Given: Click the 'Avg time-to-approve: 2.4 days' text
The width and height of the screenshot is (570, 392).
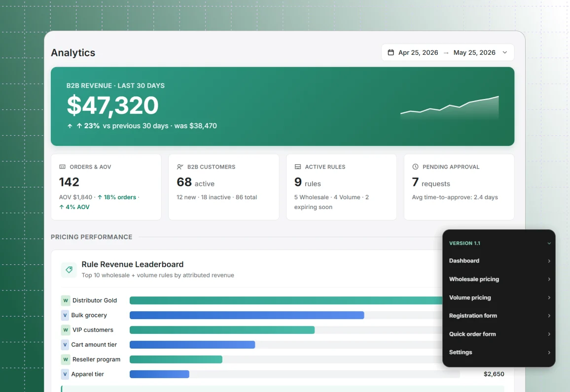Looking at the screenshot, I should (455, 197).
